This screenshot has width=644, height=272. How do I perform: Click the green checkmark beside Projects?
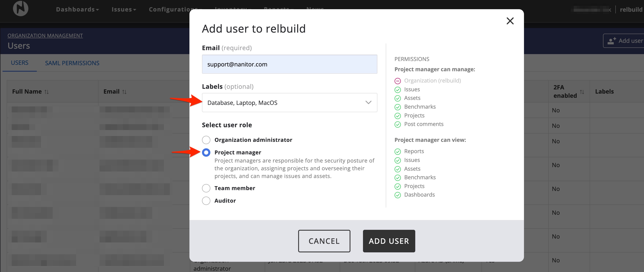(x=398, y=116)
